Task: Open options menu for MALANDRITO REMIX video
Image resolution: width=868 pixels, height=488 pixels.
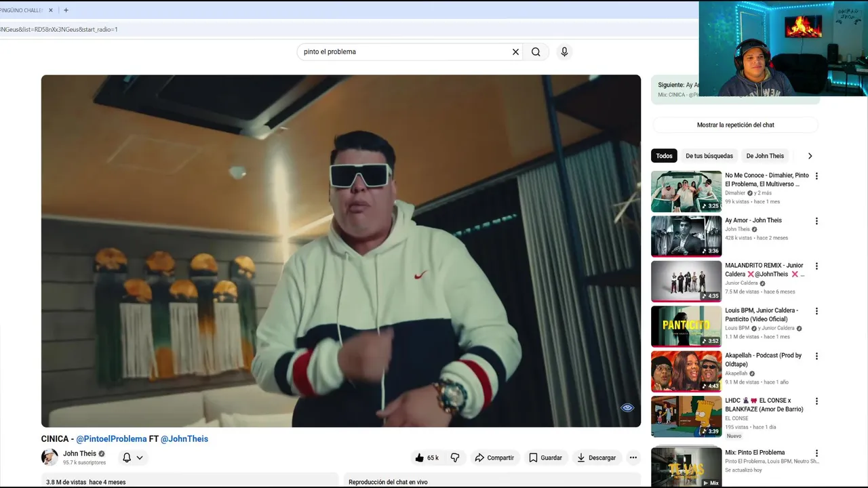Action: tap(816, 266)
